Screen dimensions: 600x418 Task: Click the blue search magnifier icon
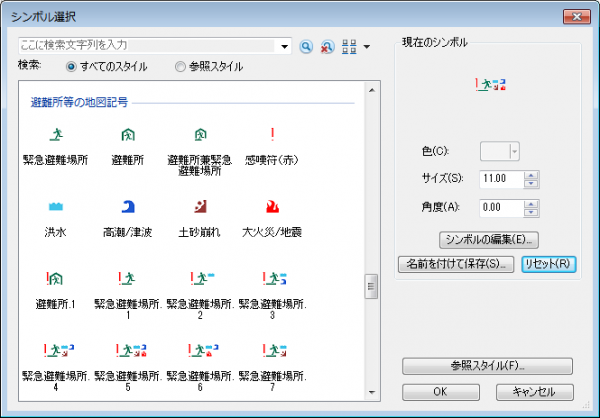click(x=307, y=46)
